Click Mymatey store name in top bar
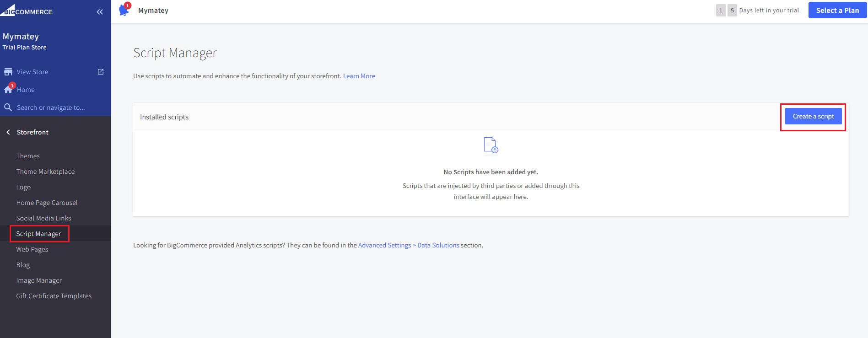This screenshot has width=868, height=338. pyautogui.click(x=153, y=11)
